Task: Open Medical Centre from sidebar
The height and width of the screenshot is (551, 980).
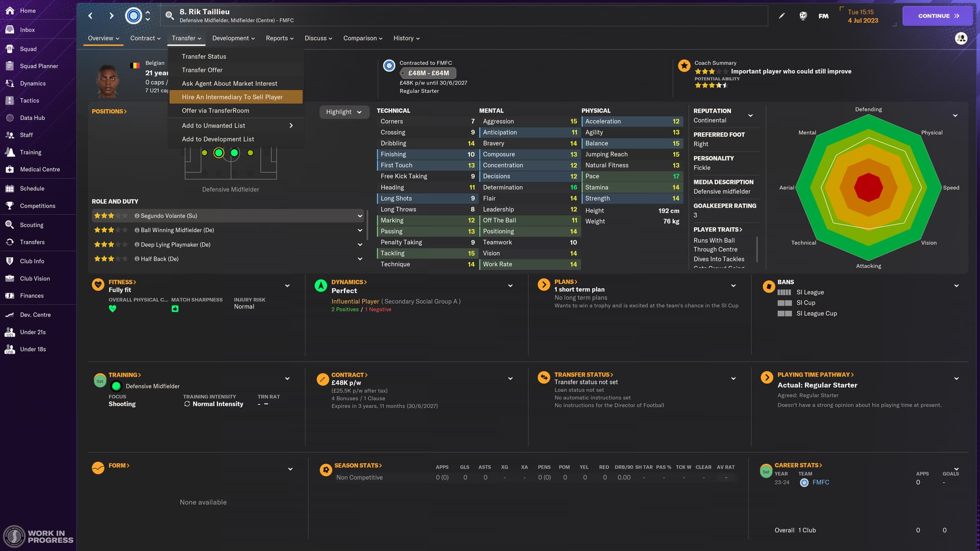Action: pos(40,169)
